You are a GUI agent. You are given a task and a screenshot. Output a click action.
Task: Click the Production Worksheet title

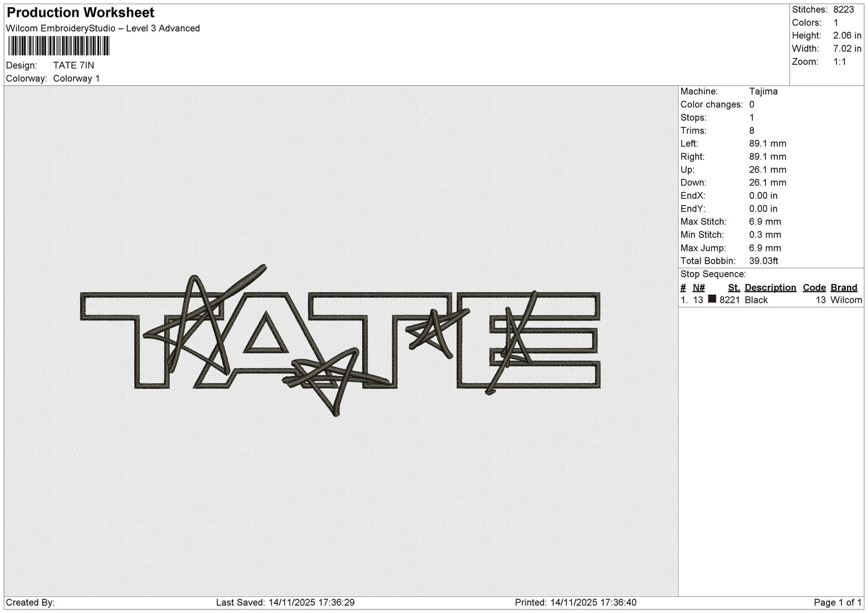click(80, 13)
